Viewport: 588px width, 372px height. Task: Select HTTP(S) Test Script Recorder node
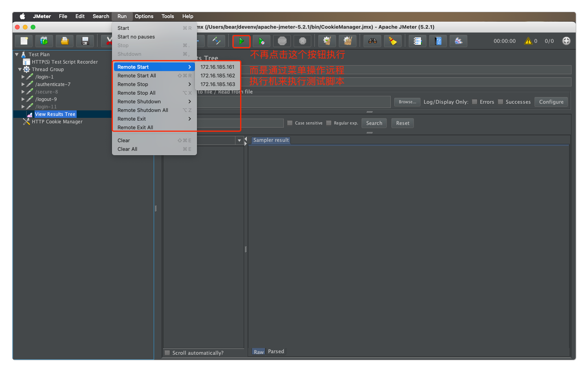pos(64,62)
